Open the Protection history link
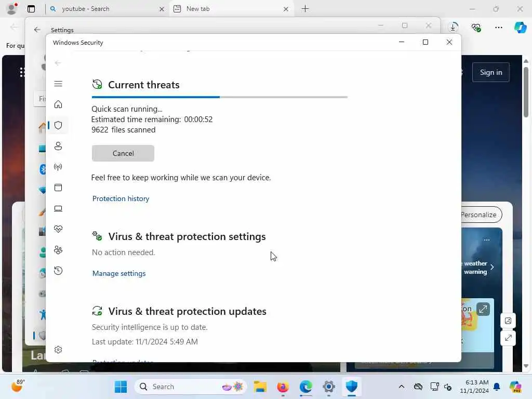The image size is (532, 399). [x=121, y=198]
